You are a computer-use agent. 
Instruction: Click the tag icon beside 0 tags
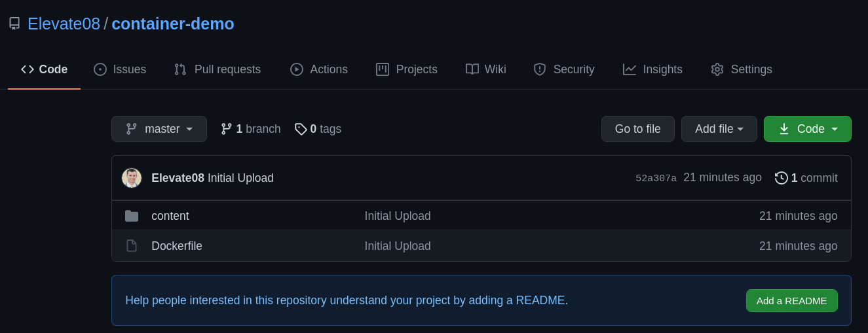pyautogui.click(x=301, y=129)
